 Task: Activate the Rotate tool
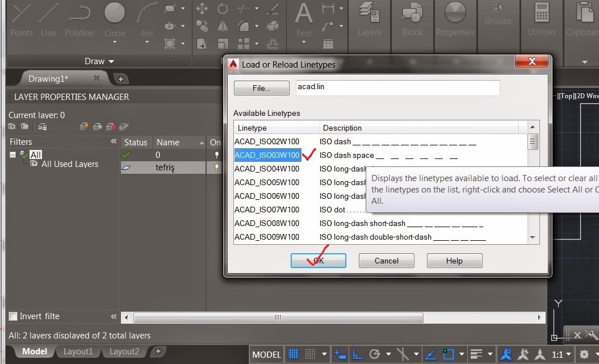(223, 9)
